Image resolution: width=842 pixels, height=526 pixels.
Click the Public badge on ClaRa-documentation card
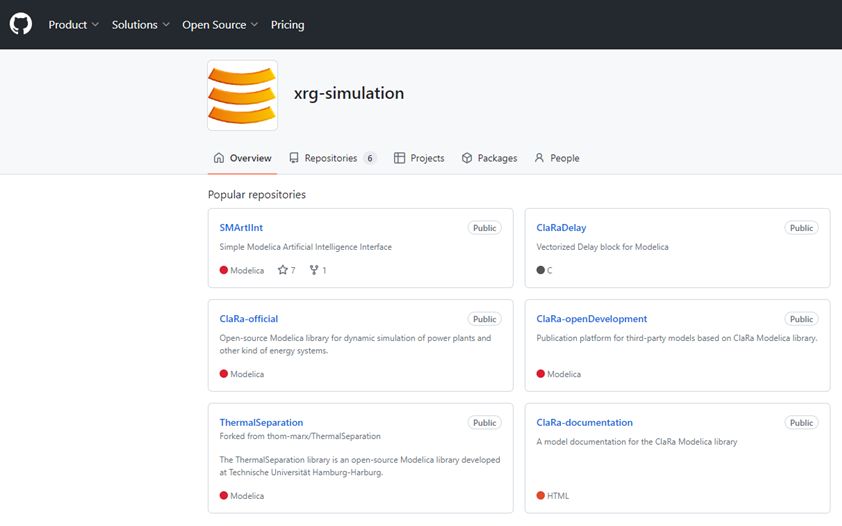(801, 422)
